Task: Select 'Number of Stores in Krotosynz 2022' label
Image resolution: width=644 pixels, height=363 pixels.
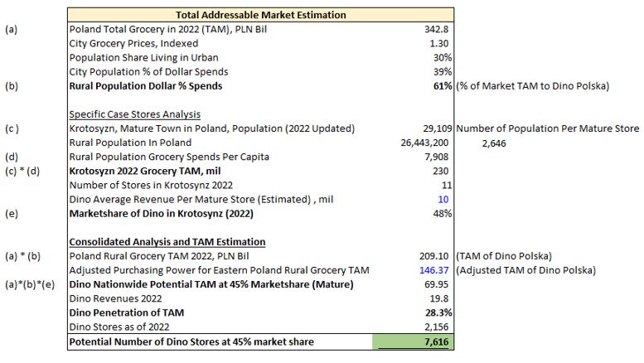Action: point(151,185)
